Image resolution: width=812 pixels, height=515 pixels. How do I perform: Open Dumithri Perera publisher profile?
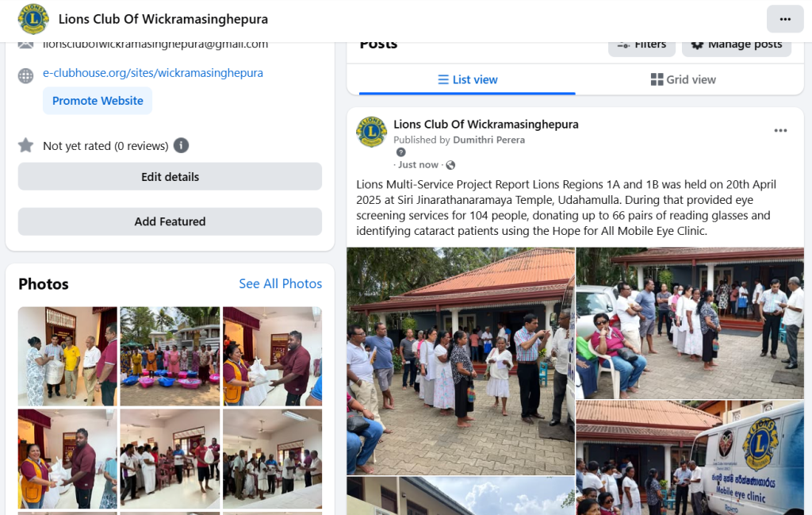pos(488,140)
